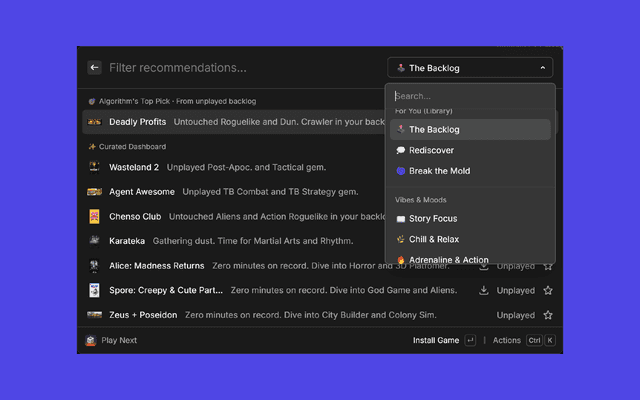Pick the Break the Mold option

(x=470, y=171)
